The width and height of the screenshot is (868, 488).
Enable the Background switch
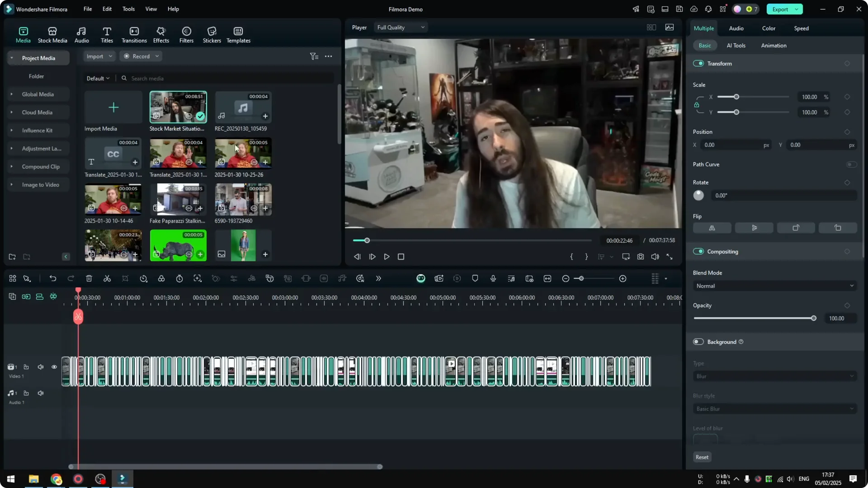point(698,342)
